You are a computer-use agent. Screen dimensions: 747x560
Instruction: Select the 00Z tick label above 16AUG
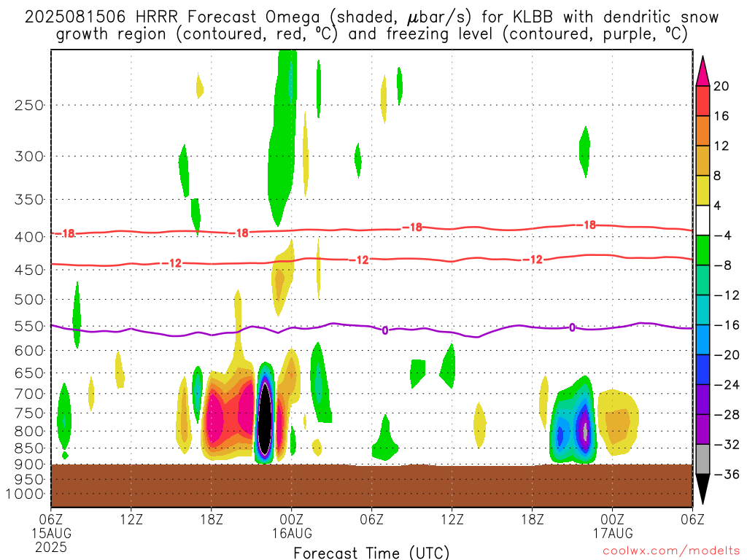pos(292,519)
